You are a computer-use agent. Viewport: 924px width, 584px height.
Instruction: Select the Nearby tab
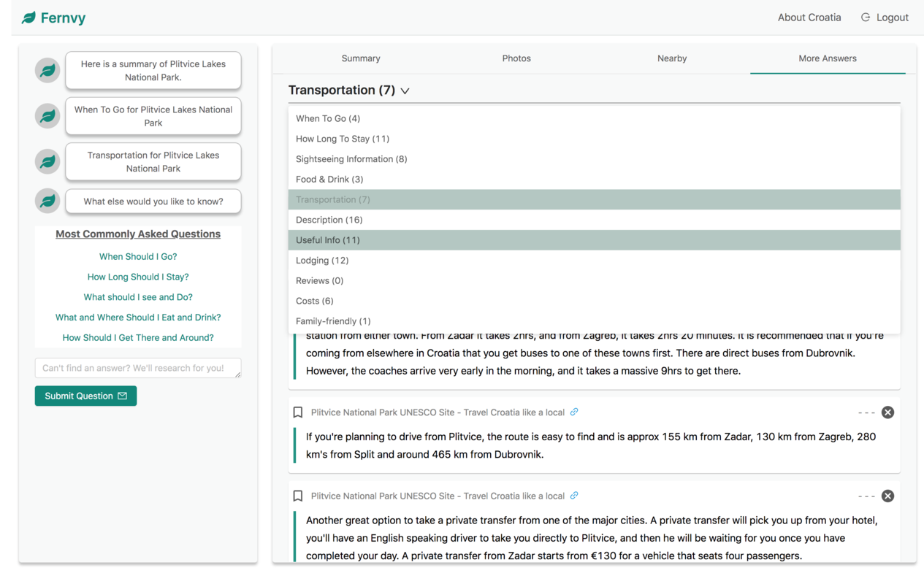click(x=672, y=58)
